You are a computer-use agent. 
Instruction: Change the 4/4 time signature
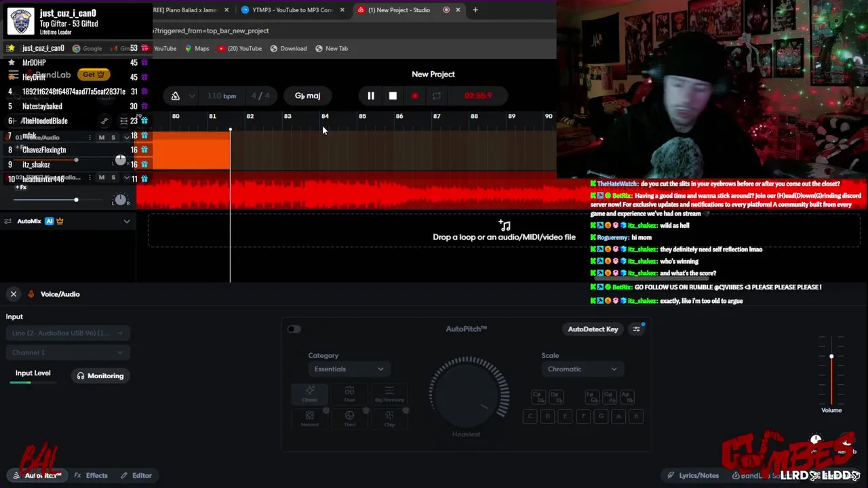coord(260,96)
